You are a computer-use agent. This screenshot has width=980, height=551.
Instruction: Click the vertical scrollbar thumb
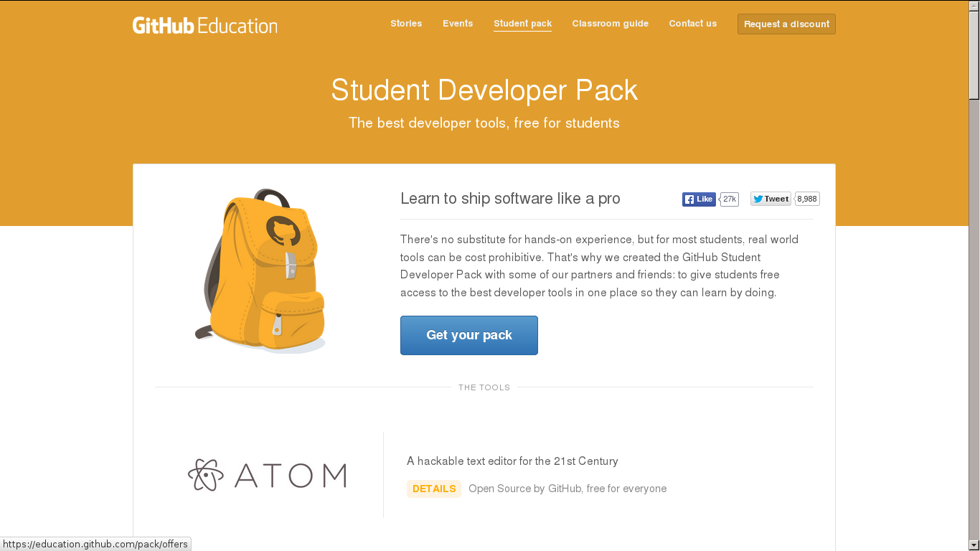[x=974, y=55]
